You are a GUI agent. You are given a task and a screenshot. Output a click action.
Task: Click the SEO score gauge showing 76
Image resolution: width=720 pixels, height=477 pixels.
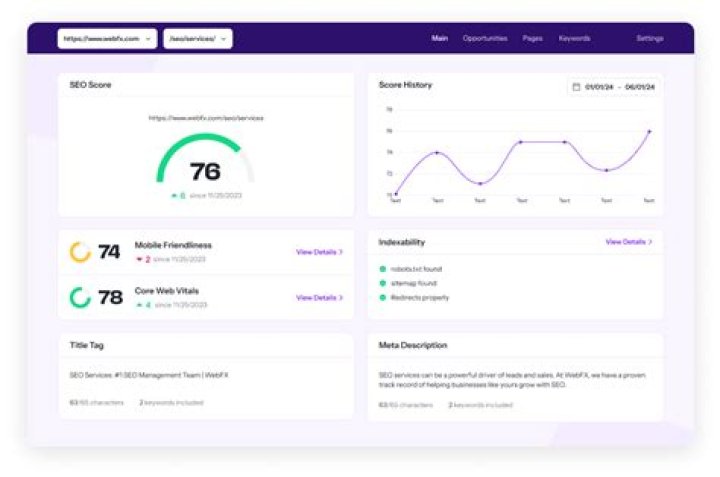[204, 163]
